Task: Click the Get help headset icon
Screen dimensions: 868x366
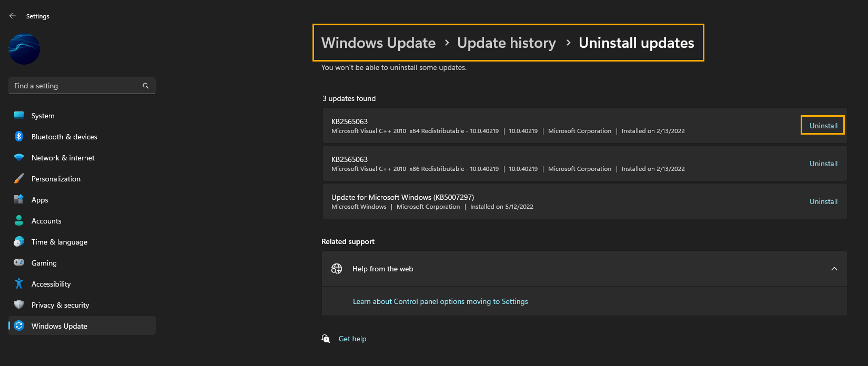Action: [x=326, y=339]
